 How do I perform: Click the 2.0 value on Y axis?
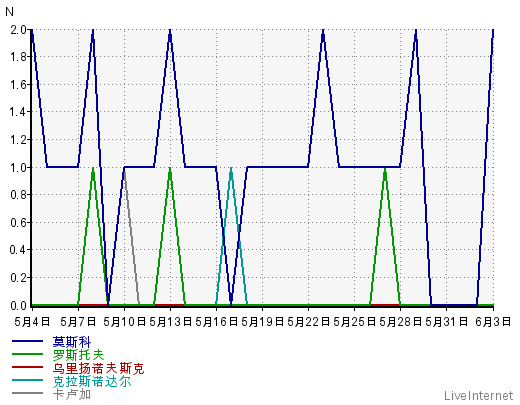pos(18,30)
